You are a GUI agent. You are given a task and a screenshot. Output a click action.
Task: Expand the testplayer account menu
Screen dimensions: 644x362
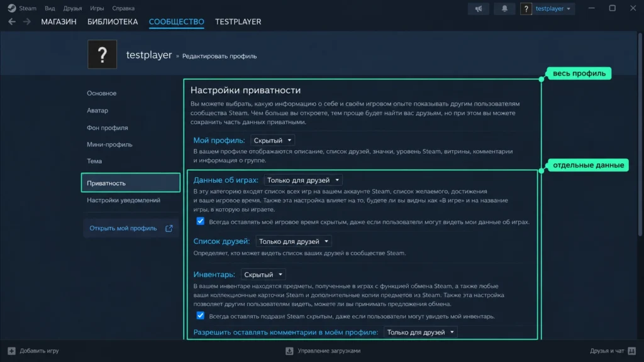click(553, 9)
